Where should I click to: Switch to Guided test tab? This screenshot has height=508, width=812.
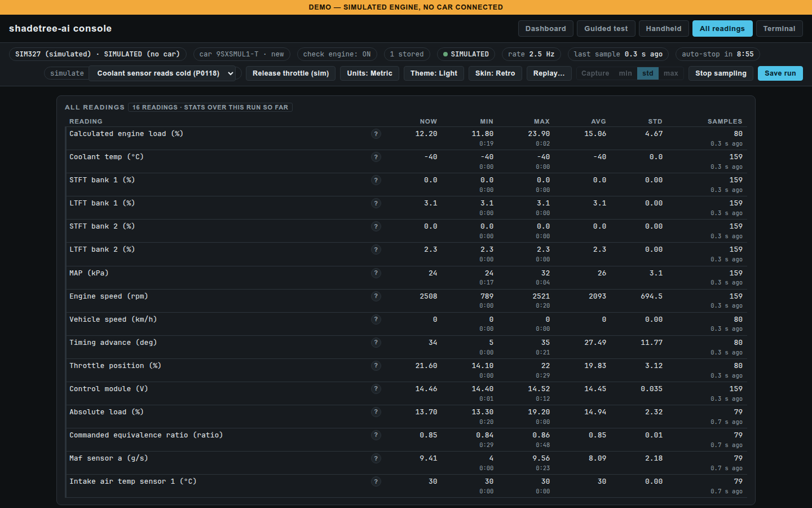pos(606,29)
